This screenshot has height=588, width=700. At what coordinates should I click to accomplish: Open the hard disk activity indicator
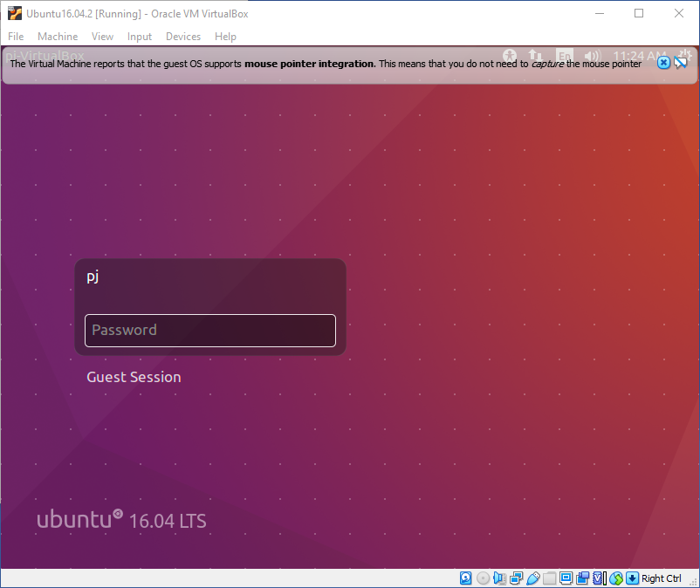(465, 578)
